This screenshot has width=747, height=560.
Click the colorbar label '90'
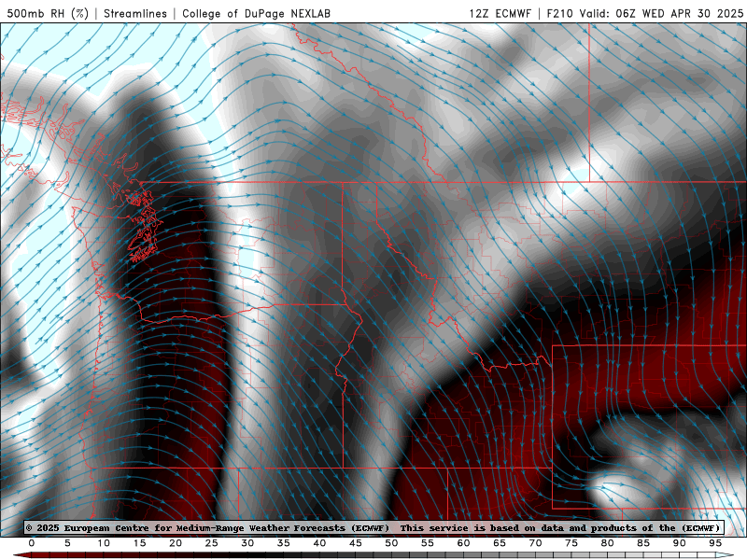point(680,543)
